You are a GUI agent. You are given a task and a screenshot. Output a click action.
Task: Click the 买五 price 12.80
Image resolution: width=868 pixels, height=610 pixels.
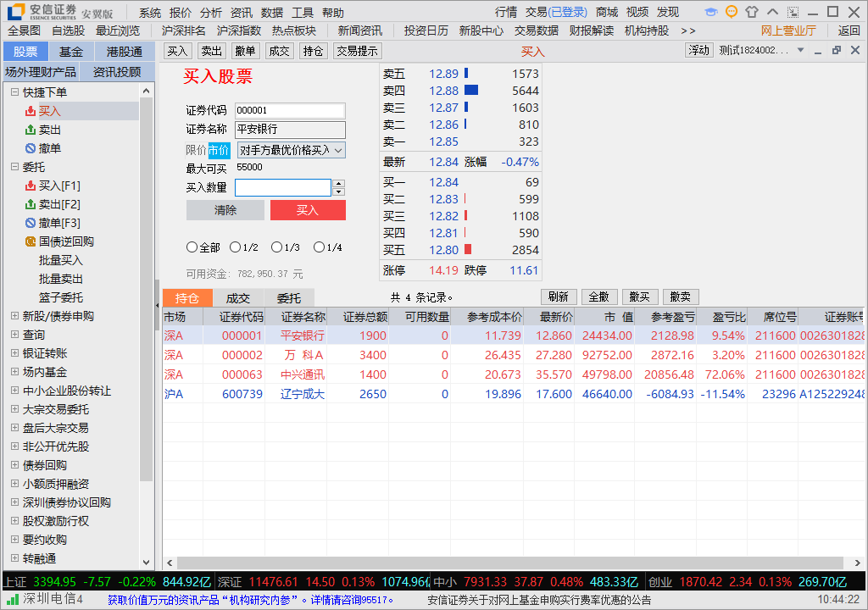click(x=443, y=250)
